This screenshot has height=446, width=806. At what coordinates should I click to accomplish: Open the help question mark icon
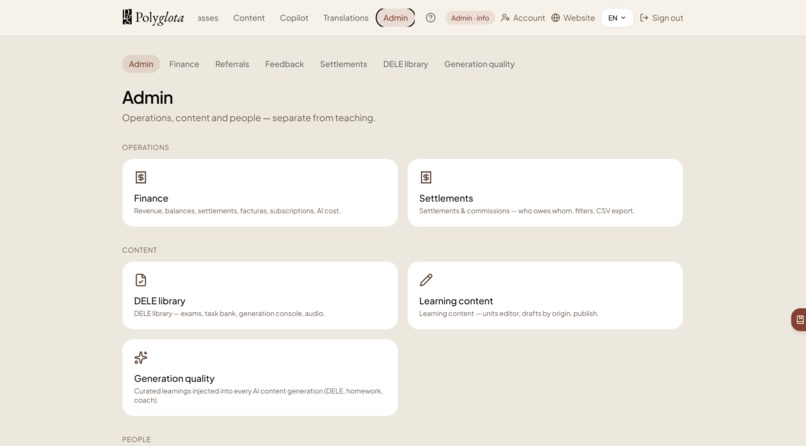tap(431, 18)
